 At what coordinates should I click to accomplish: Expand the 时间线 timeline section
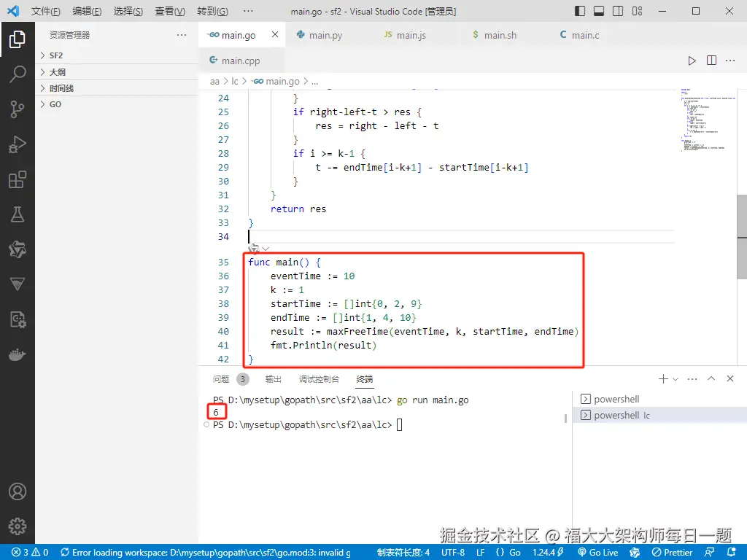(117, 88)
